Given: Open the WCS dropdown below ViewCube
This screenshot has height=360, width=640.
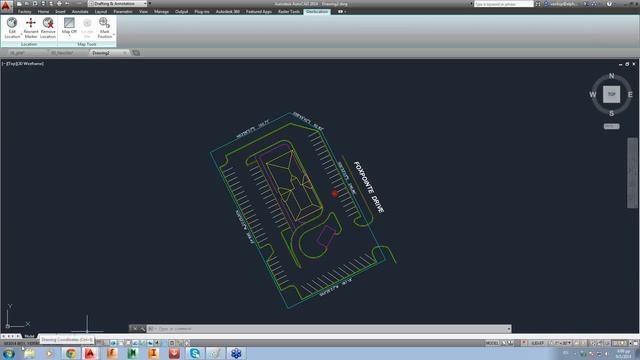Looking at the screenshot, I should 611,127.
